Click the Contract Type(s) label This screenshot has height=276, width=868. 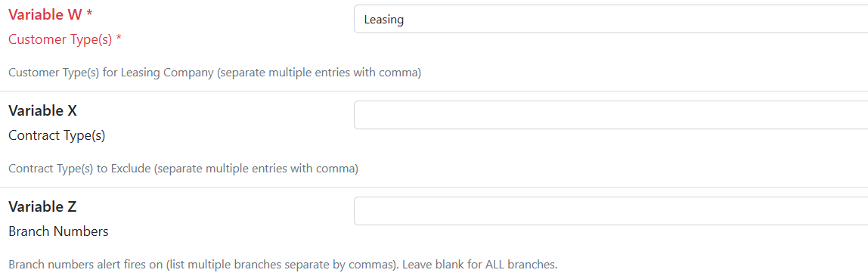[57, 135]
